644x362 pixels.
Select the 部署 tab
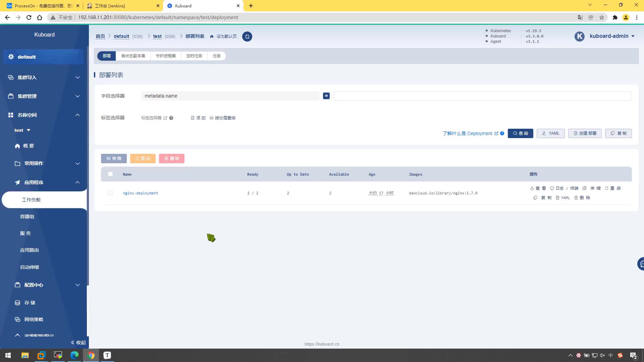(107, 56)
